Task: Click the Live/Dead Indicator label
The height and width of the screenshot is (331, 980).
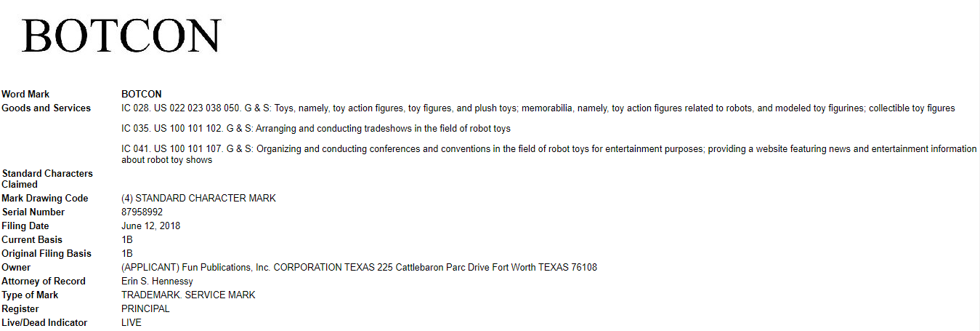Action: coord(44,322)
